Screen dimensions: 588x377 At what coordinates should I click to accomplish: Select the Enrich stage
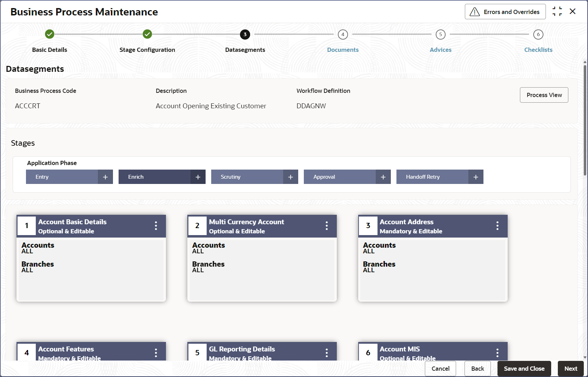[154, 177]
